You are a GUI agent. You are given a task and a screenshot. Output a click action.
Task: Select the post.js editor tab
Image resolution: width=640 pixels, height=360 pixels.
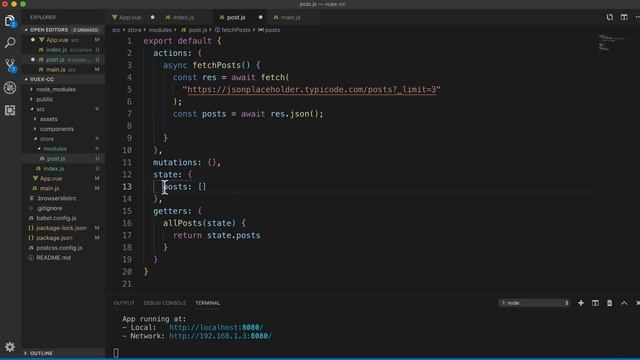pos(236,18)
